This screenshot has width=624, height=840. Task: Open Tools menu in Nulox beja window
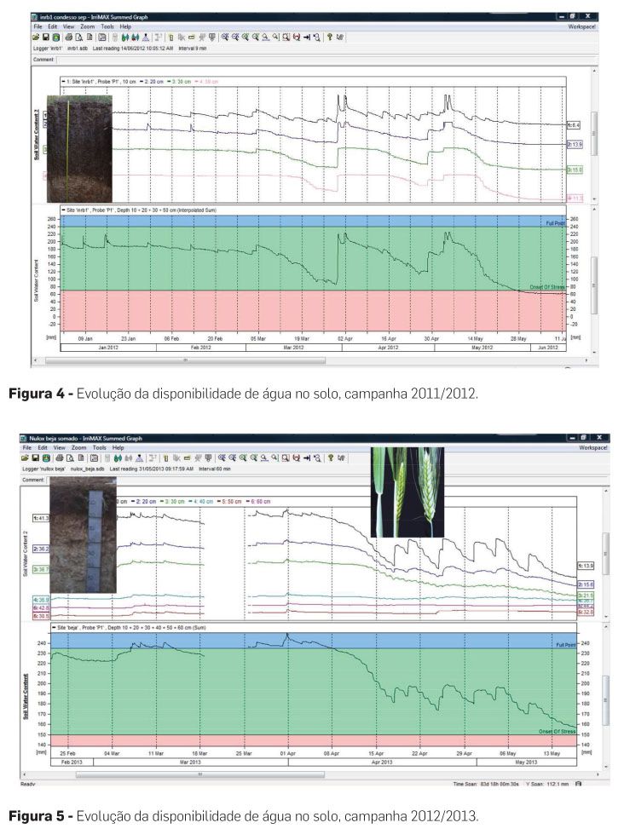(x=99, y=447)
